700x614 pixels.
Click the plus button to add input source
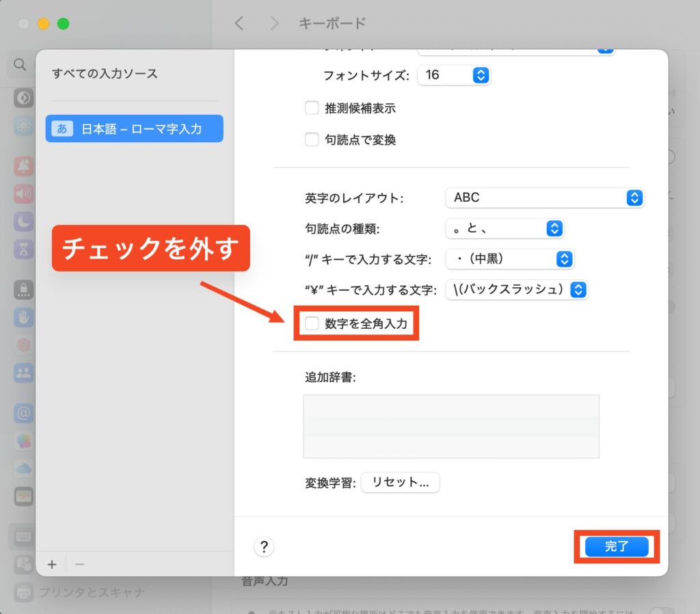click(x=52, y=564)
